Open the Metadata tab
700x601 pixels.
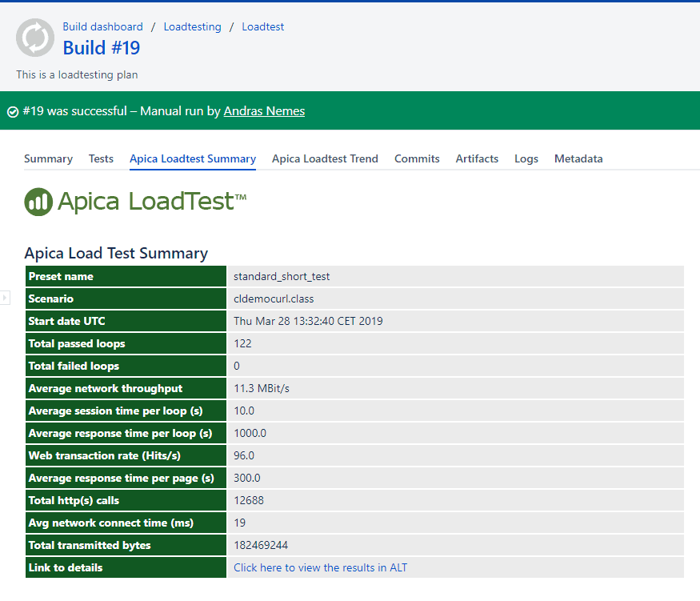point(578,158)
